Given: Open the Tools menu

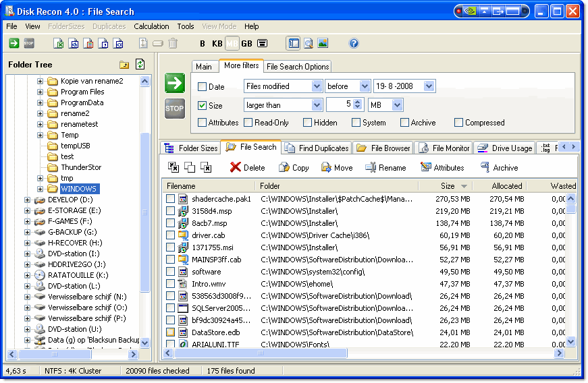Looking at the screenshot, I should pyautogui.click(x=186, y=26).
